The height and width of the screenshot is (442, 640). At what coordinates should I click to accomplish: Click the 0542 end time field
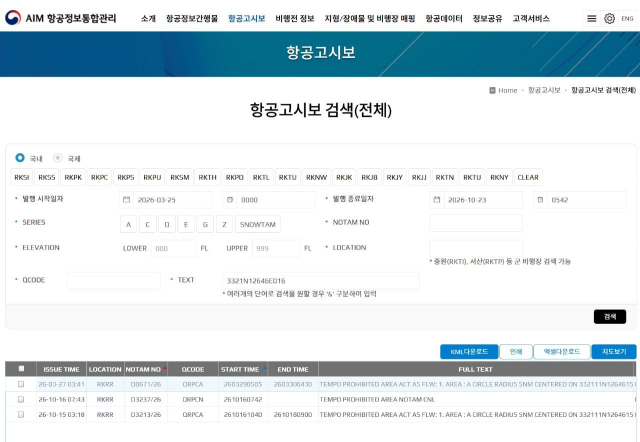pyautogui.click(x=586, y=200)
